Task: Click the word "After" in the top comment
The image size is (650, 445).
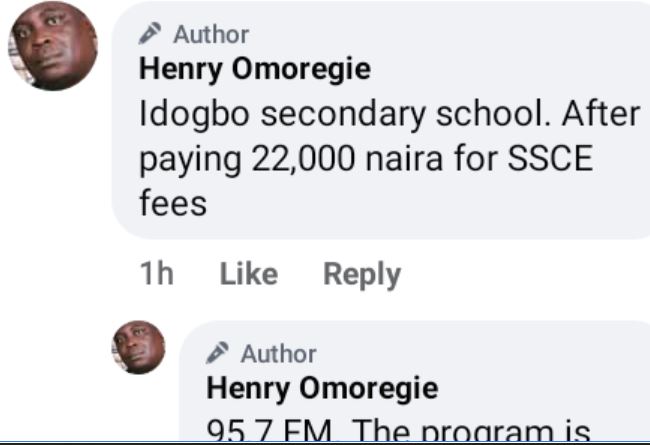Action: (x=599, y=115)
